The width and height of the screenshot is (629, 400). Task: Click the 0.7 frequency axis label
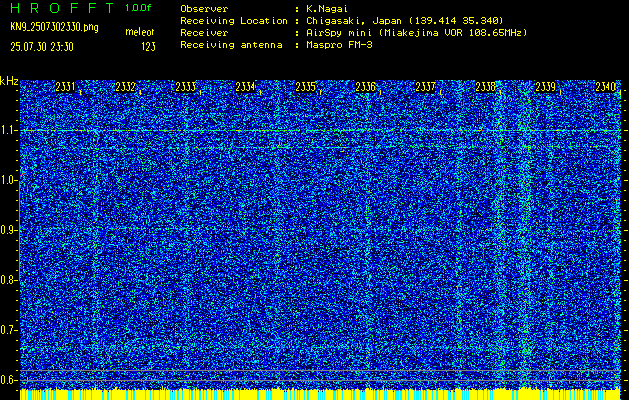tap(7, 330)
